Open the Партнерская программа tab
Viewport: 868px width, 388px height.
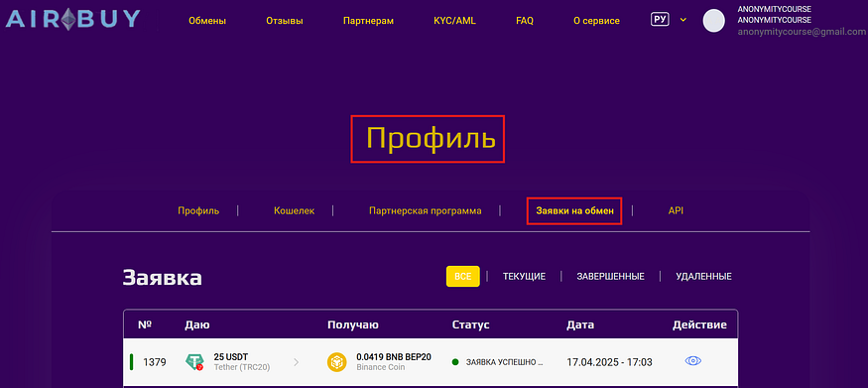point(426,211)
